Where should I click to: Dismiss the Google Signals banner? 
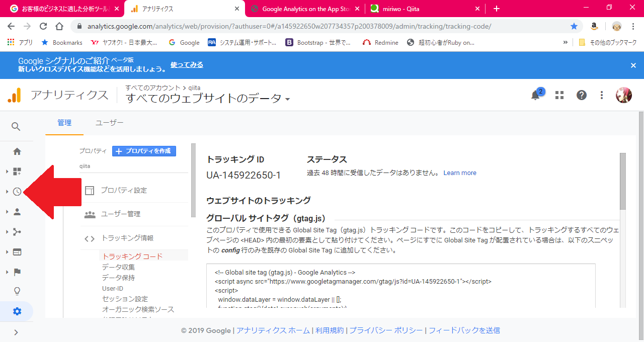[633, 65]
